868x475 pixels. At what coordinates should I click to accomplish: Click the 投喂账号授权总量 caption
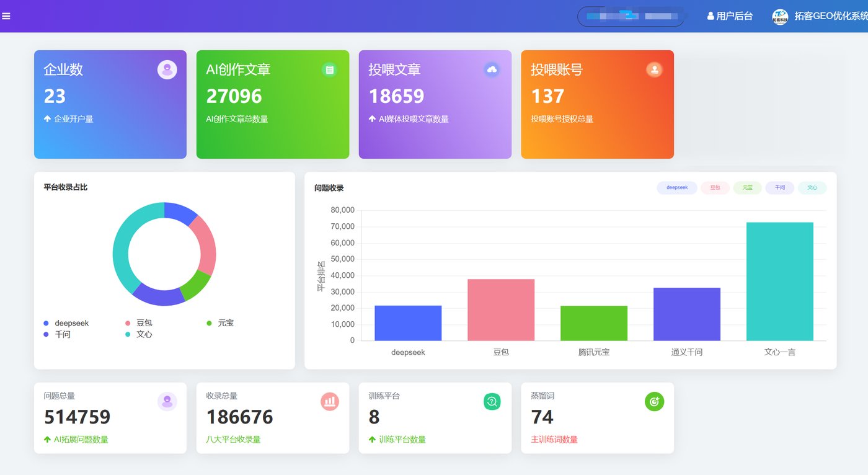pos(562,119)
